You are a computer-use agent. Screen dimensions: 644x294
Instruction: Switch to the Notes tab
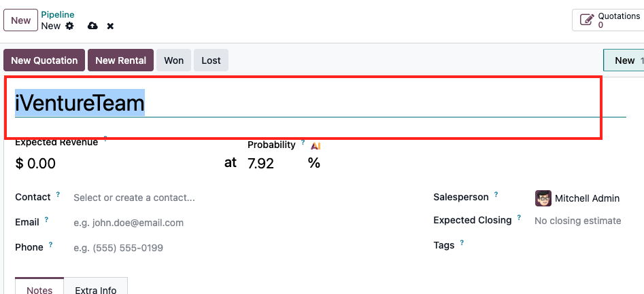(39, 287)
